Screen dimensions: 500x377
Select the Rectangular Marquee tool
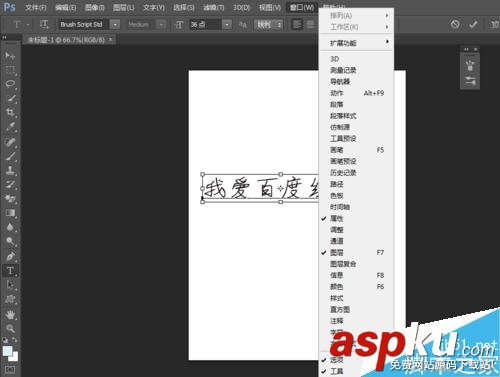(x=10, y=70)
